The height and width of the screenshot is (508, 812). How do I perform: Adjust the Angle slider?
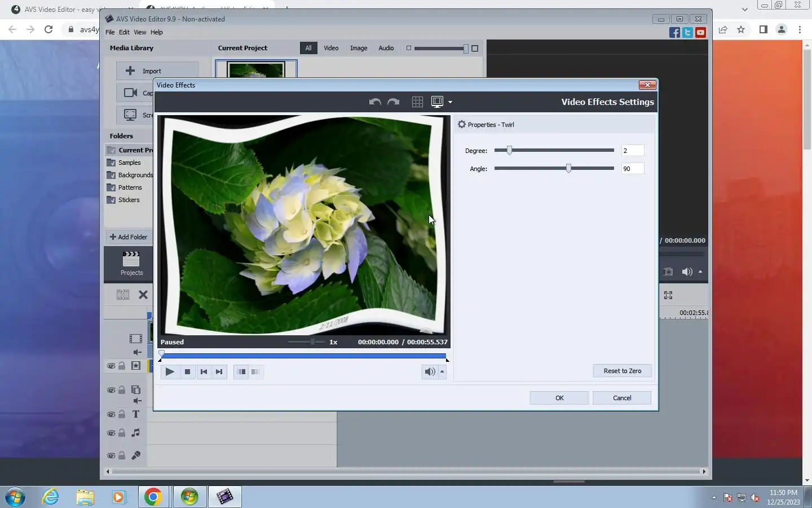tap(568, 168)
